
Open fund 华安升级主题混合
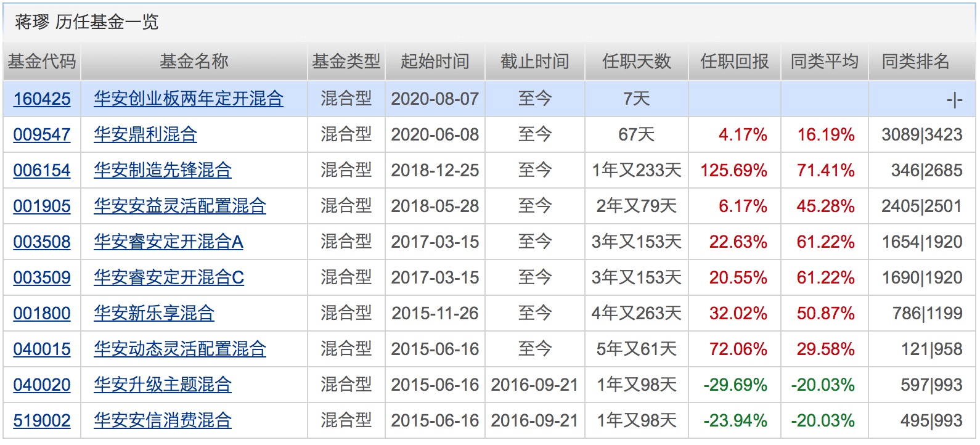click(163, 385)
